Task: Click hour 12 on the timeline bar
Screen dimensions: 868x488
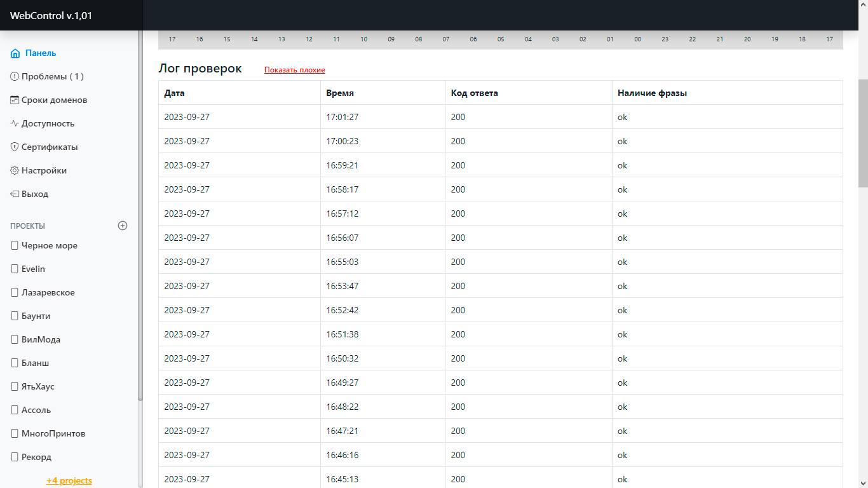Action: tap(309, 39)
